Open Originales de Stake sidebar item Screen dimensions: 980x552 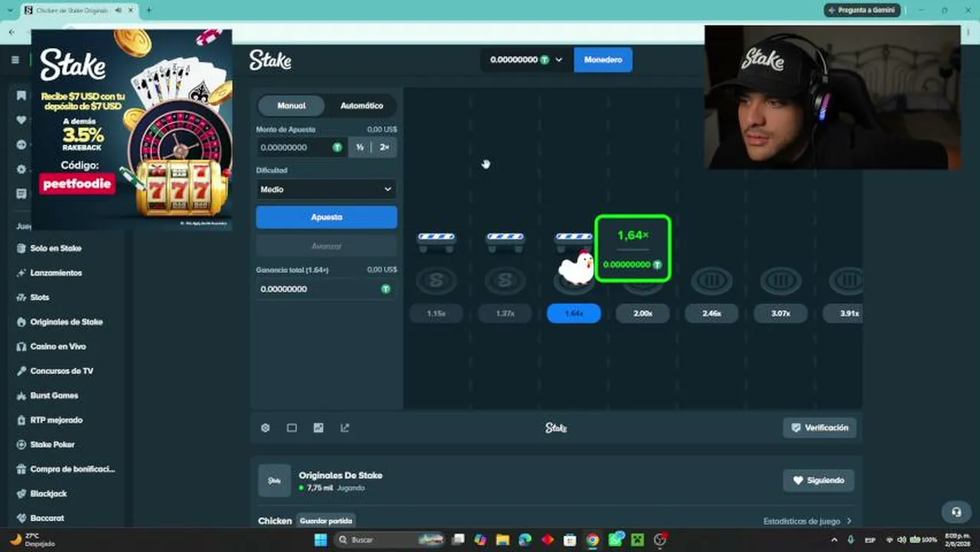[x=66, y=322]
